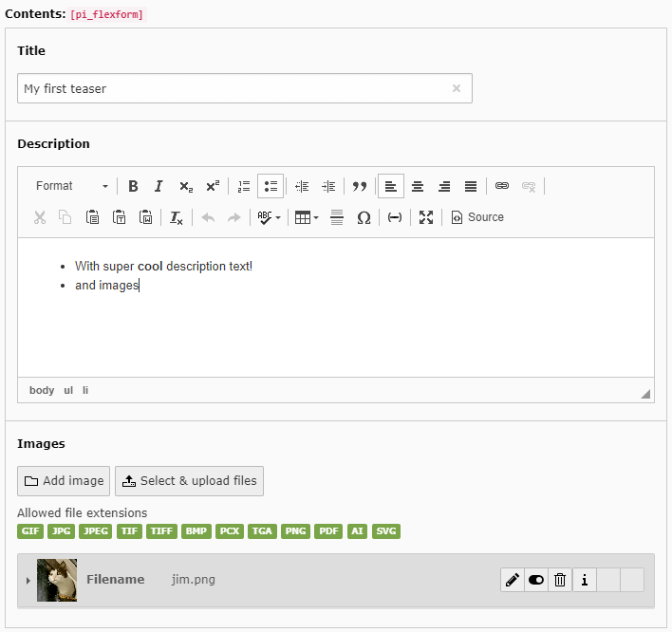Viewport: 672px width, 632px height.
Task: Insert special character with Omega icon
Action: 364,217
